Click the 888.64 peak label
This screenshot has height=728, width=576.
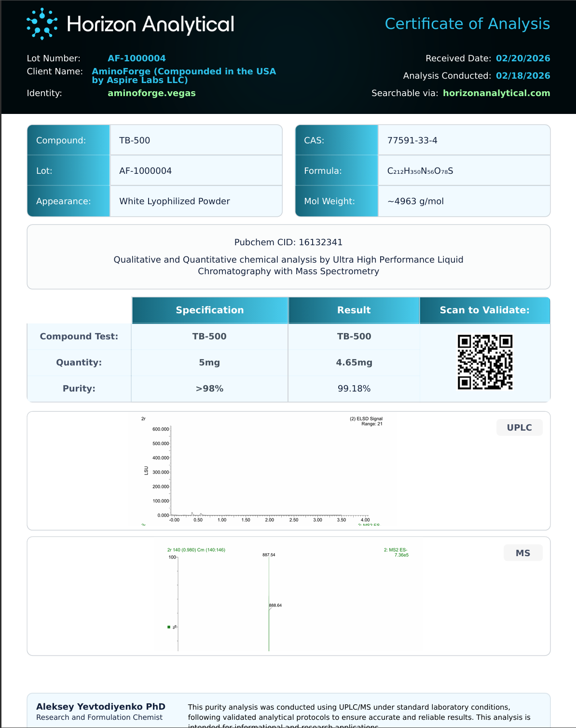coord(275,605)
